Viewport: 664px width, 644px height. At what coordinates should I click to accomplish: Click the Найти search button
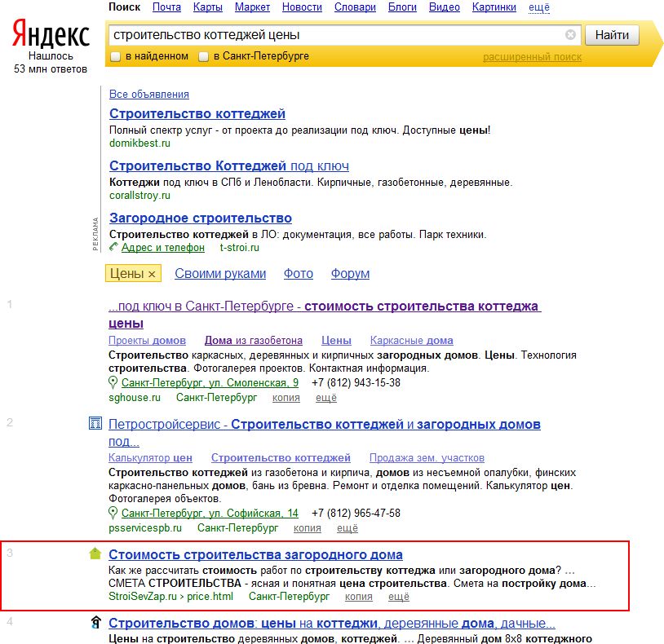612,35
